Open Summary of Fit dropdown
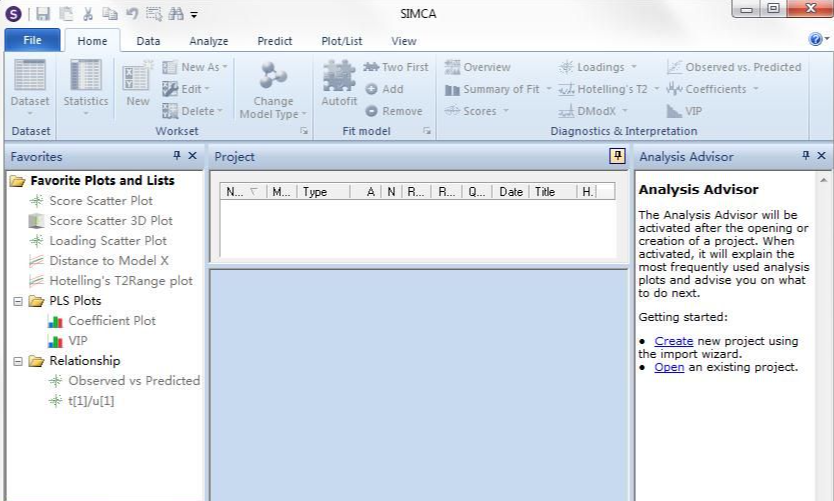This screenshot has width=834, height=501. (x=549, y=89)
